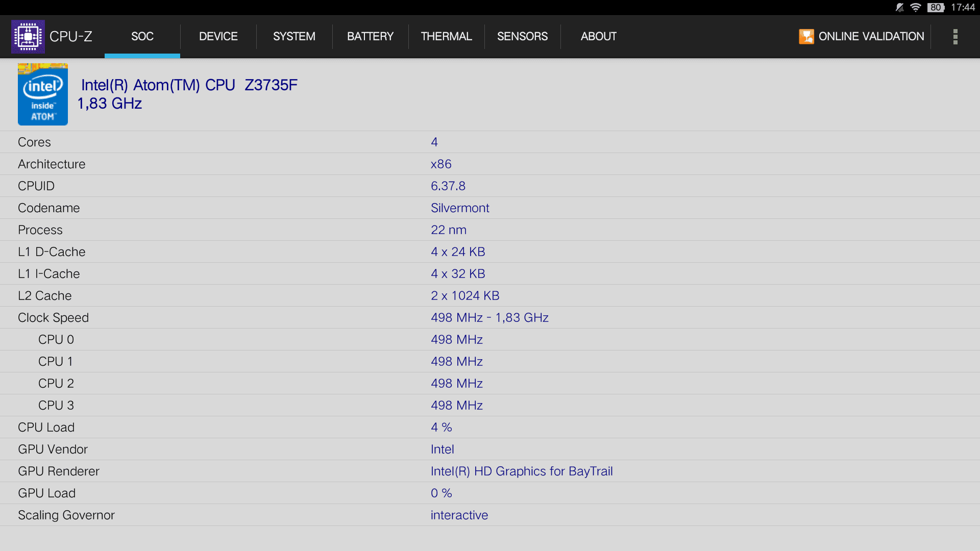Viewport: 980px width, 551px height.
Task: Tap the Cores value 4
Action: (x=434, y=142)
